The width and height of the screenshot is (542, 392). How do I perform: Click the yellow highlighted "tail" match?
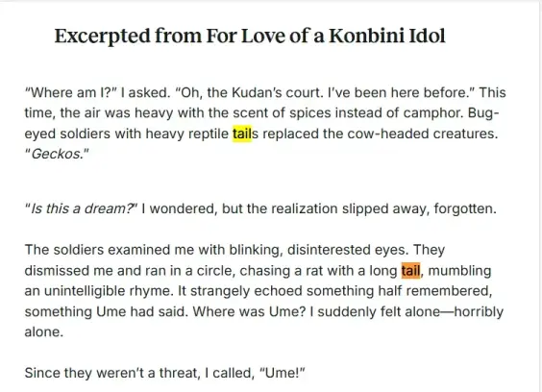coord(242,134)
